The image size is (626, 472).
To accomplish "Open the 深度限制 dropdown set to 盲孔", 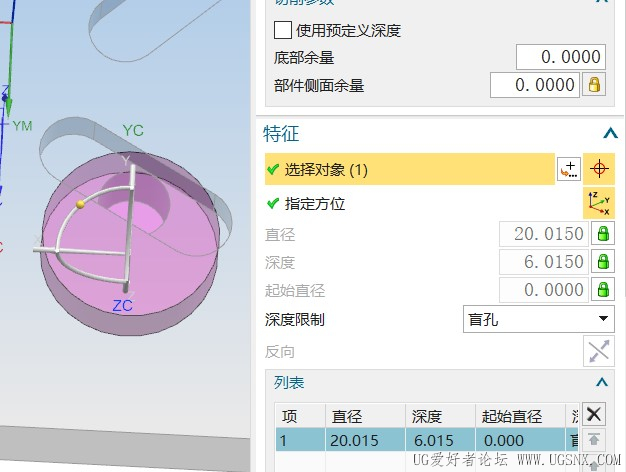I will pyautogui.click(x=538, y=319).
